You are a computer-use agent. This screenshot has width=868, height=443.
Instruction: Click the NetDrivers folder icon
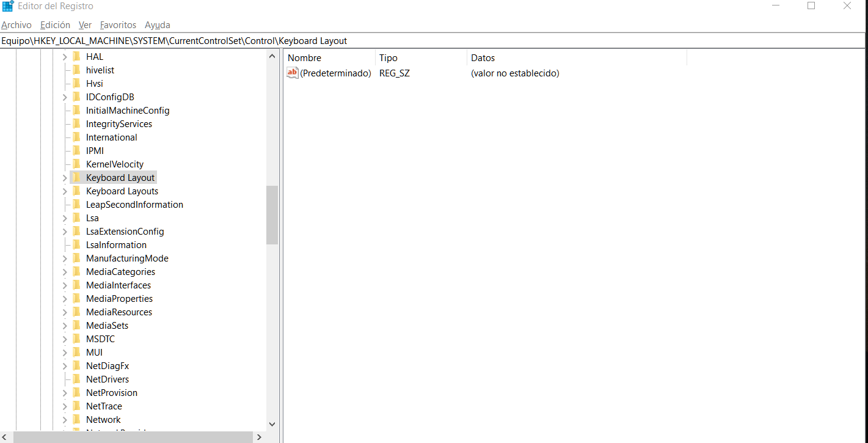[x=76, y=379]
